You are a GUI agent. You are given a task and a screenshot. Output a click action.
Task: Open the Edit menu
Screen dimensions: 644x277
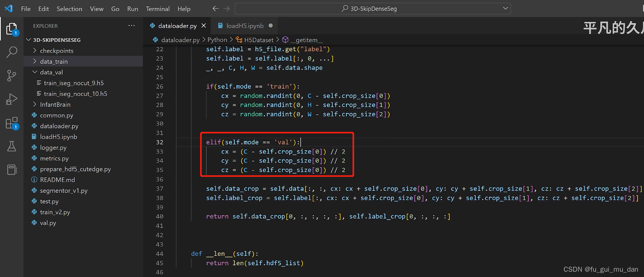pos(44,9)
